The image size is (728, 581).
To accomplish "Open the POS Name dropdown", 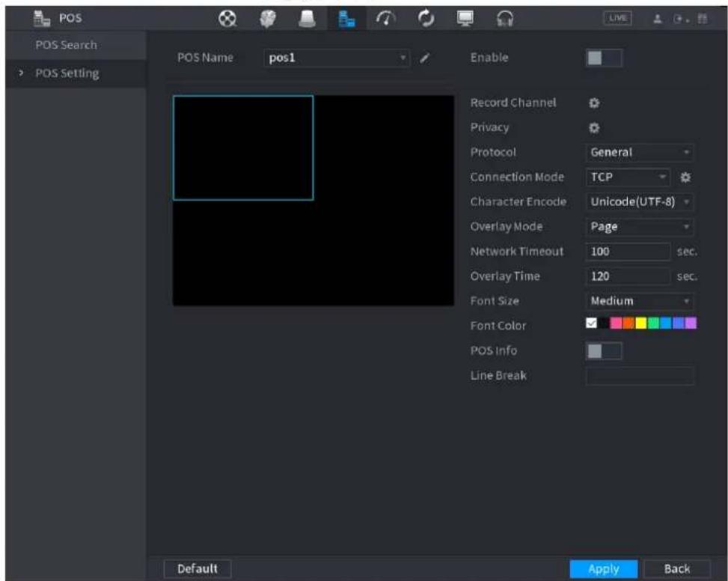I will (337, 58).
